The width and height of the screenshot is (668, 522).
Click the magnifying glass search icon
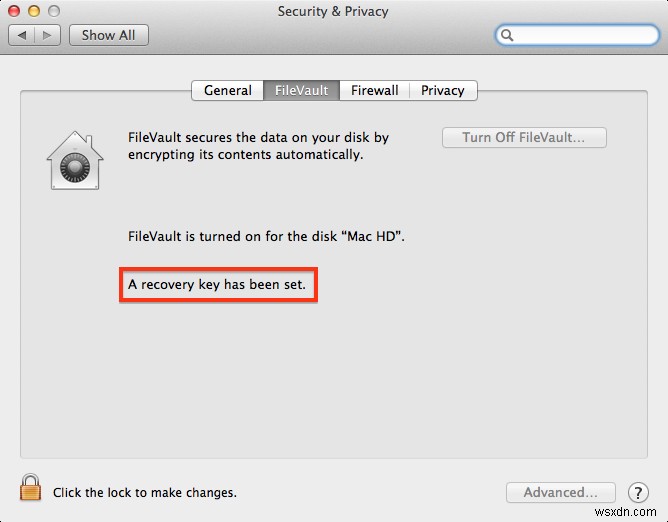[x=507, y=35]
